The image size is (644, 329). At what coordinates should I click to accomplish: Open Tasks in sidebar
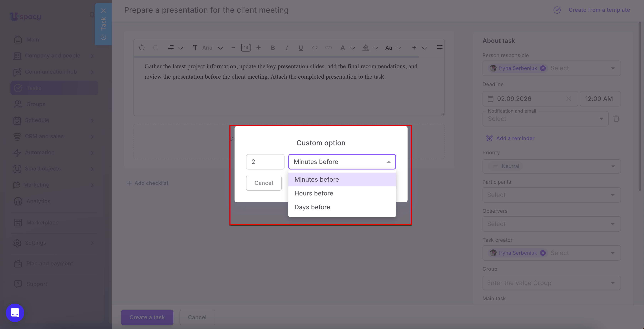[54, 88]
